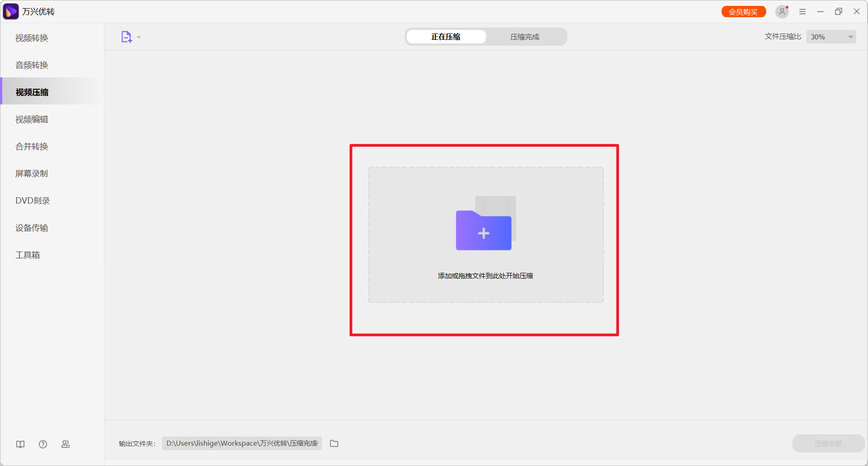The image size is (868, 466).
Task: Open 工具箱 in the sidebar
Action: click(28, 255)
